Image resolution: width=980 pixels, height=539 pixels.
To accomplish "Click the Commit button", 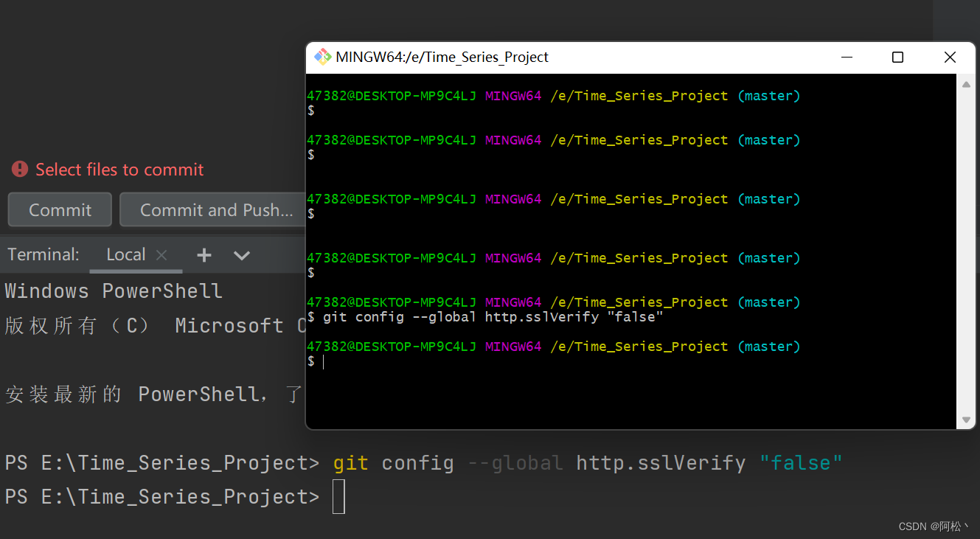I will [60, 210].
